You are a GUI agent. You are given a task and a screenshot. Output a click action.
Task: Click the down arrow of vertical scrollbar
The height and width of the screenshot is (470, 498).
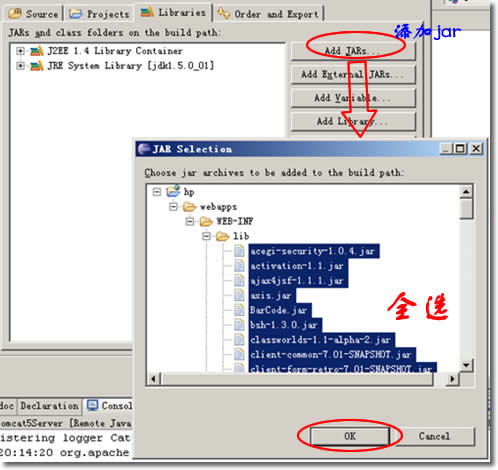point(466,365)
